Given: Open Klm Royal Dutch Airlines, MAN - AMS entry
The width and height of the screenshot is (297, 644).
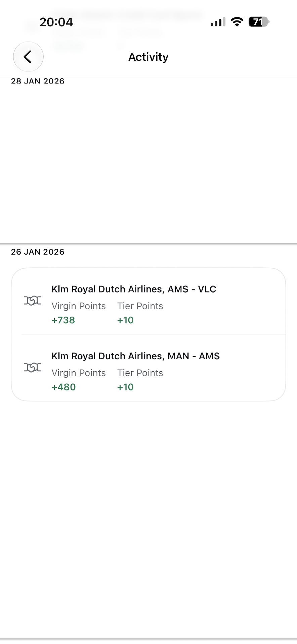Looking at the screenshot, I should click(x=148, y=368).
